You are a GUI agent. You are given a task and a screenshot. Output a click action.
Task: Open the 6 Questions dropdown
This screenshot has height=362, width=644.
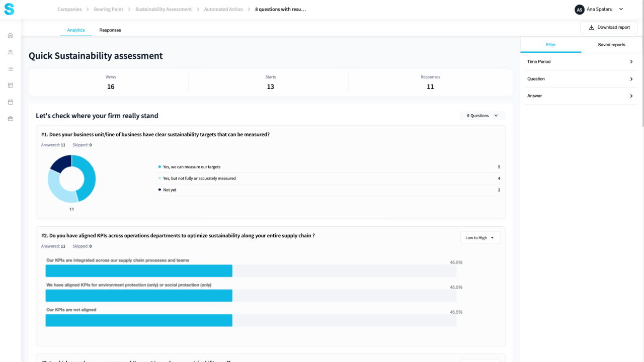[x=482, y=116]
